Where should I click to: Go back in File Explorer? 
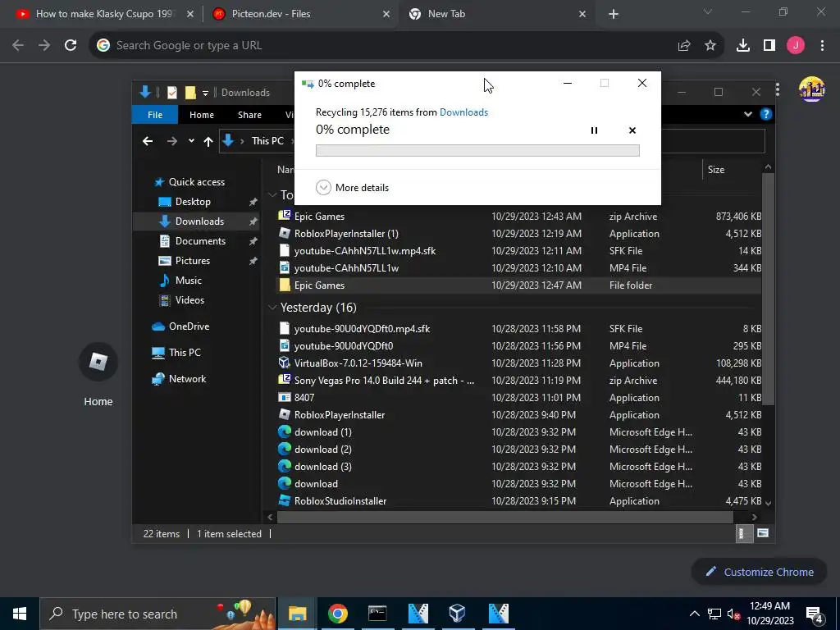coord(148,141)
